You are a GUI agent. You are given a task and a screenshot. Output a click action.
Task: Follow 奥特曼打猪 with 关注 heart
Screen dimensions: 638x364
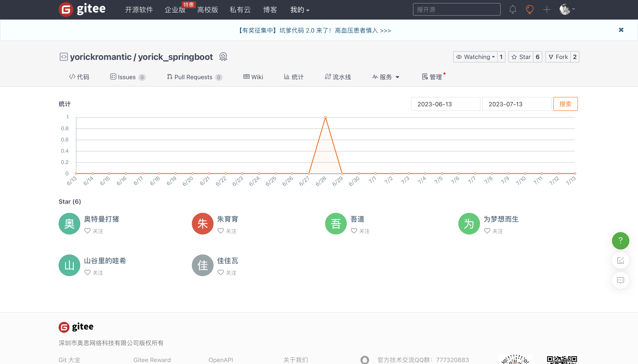click(x=94, y=231)
